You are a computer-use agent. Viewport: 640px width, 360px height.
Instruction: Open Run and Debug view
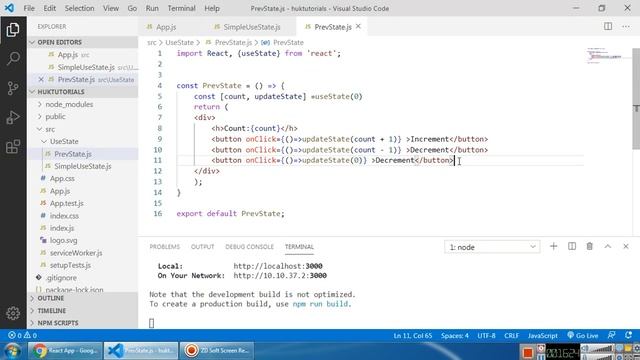pyautogui.click(x=13, y=118)
